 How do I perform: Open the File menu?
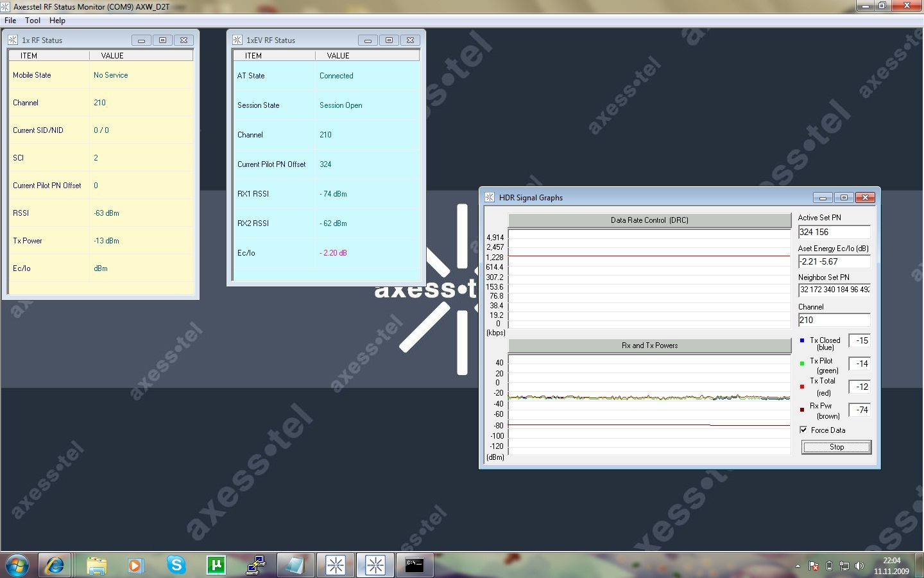pos(10,21)
